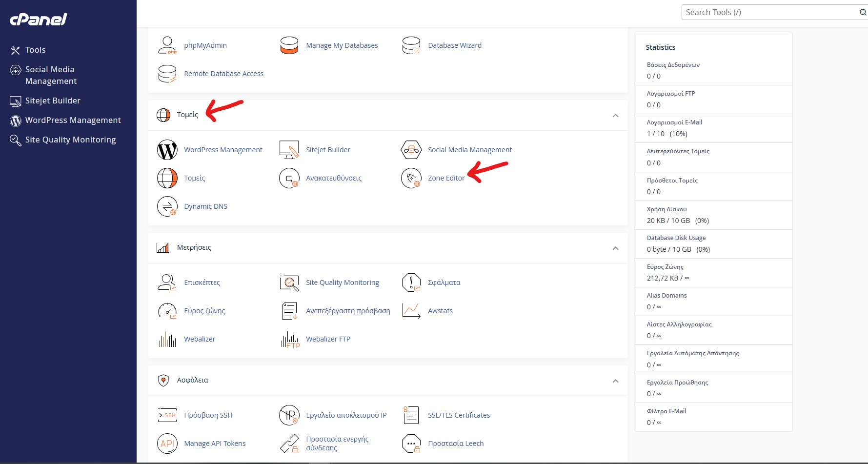This screenshot has height=464, width=868.
Task: Open the Manage My Databases icon
Action: (x=289, y=45)
